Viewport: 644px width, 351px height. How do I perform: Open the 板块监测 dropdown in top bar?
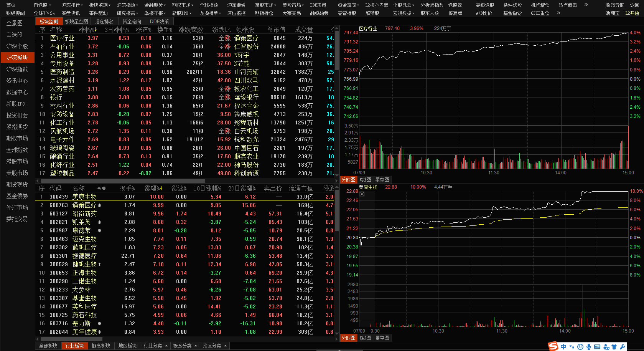point(100,5)
